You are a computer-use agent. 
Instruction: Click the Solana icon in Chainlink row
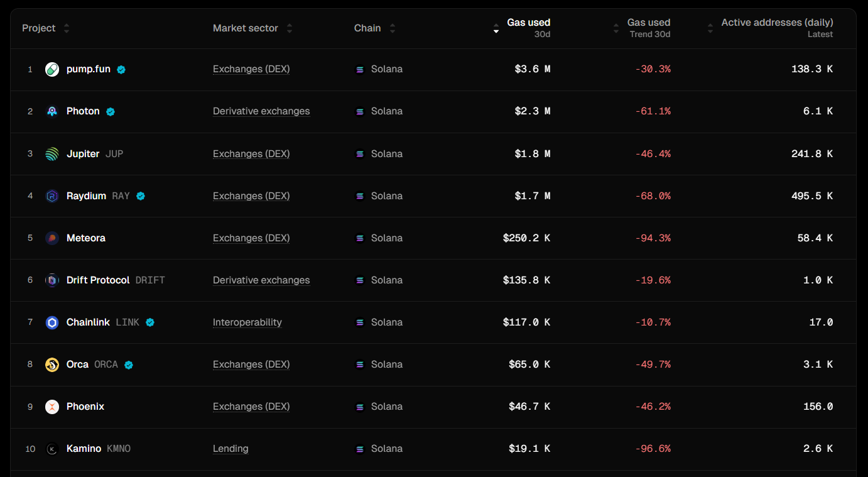(360, 322)
